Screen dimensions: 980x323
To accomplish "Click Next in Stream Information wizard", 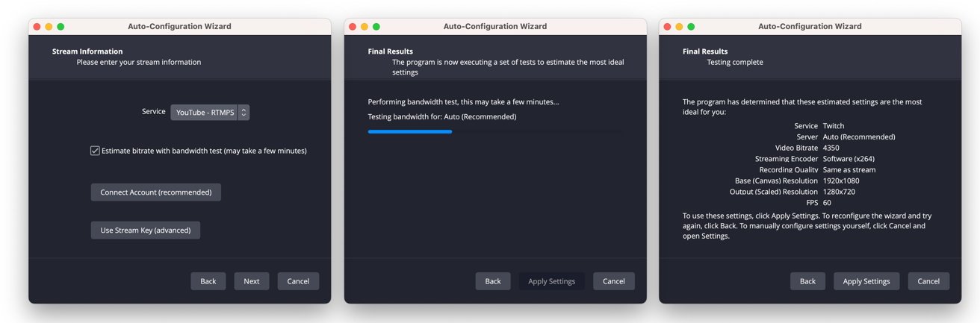I will (252, 281).
